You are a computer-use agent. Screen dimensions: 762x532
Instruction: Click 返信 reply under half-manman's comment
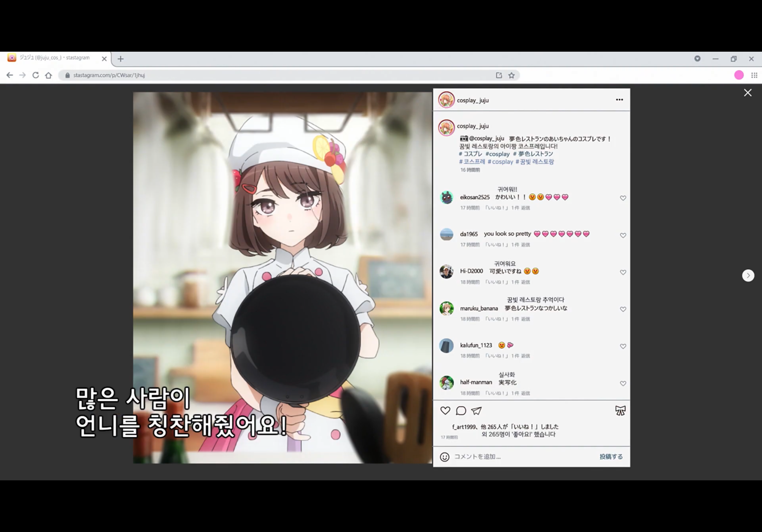point(525,393)
